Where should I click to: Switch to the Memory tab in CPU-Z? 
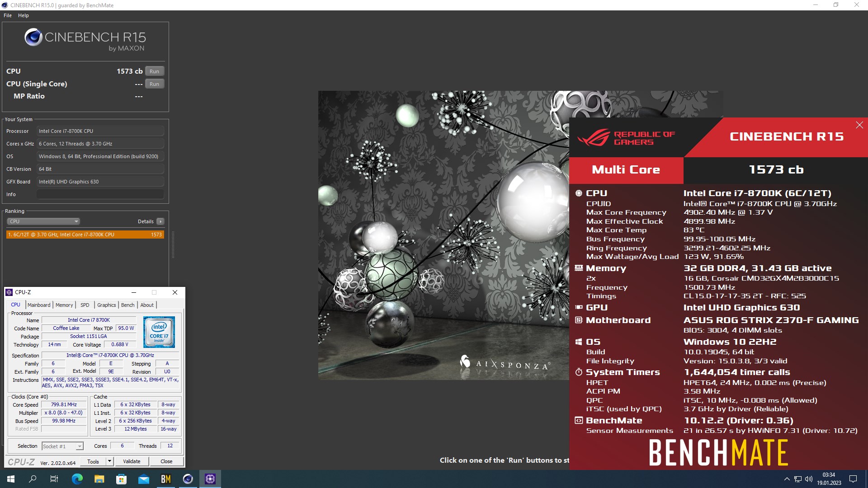coord(64,305)
